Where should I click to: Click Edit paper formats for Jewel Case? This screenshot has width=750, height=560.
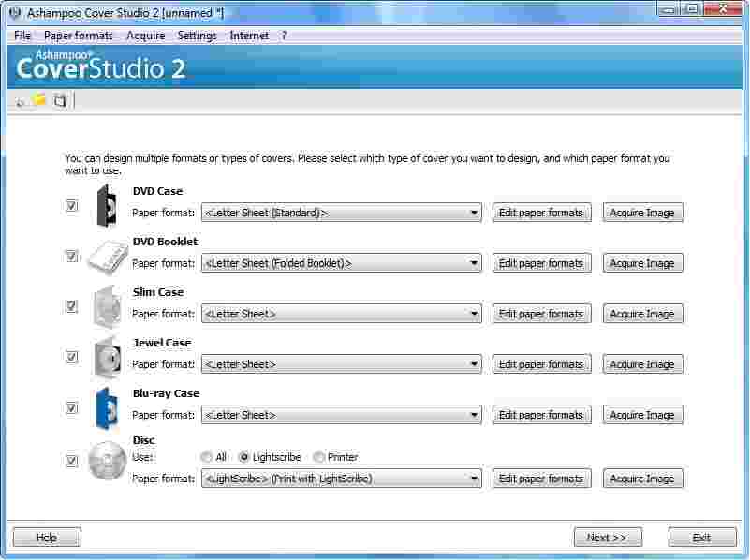coord(541,364)
